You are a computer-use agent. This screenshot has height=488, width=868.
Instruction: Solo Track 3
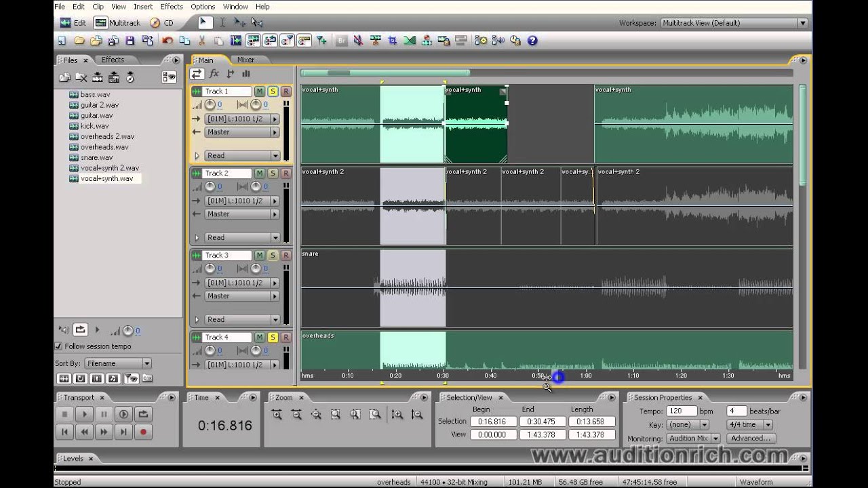tap(273, 256)
